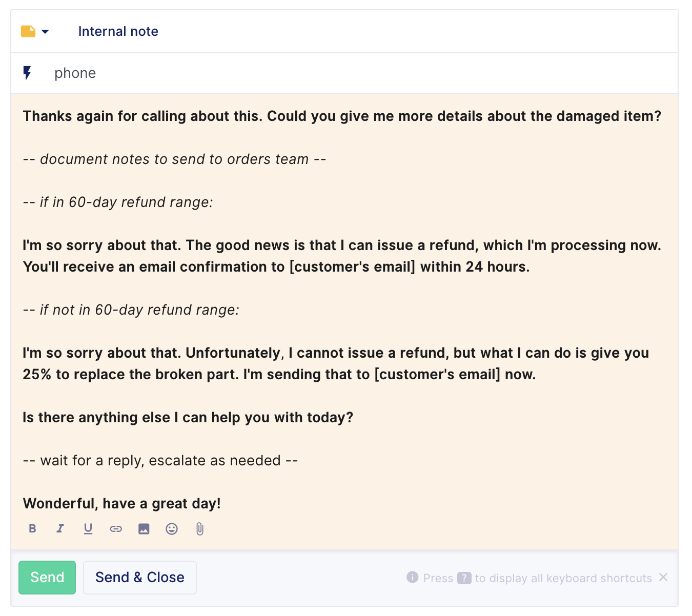Attach a file with the paperclip icon
This screenshot has width=692, height=616.
pos(200,529)
